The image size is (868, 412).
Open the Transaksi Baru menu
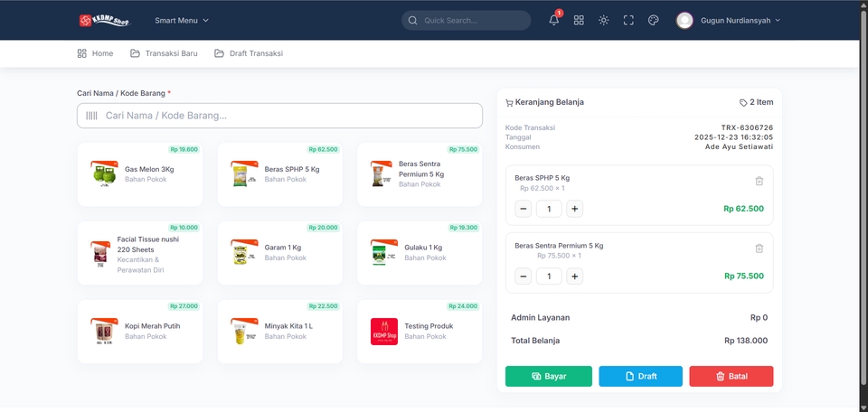pyautogui.click(x=164, y=53)
